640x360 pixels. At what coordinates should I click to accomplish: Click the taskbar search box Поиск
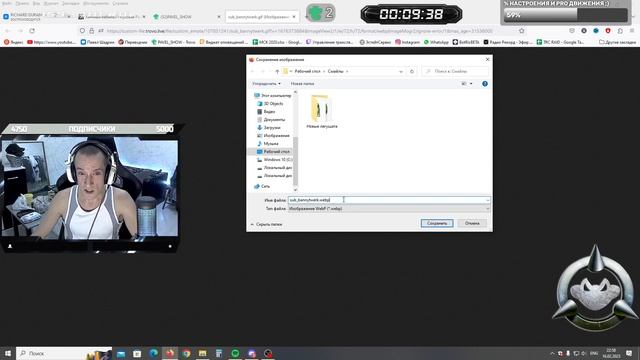[64, 353]
